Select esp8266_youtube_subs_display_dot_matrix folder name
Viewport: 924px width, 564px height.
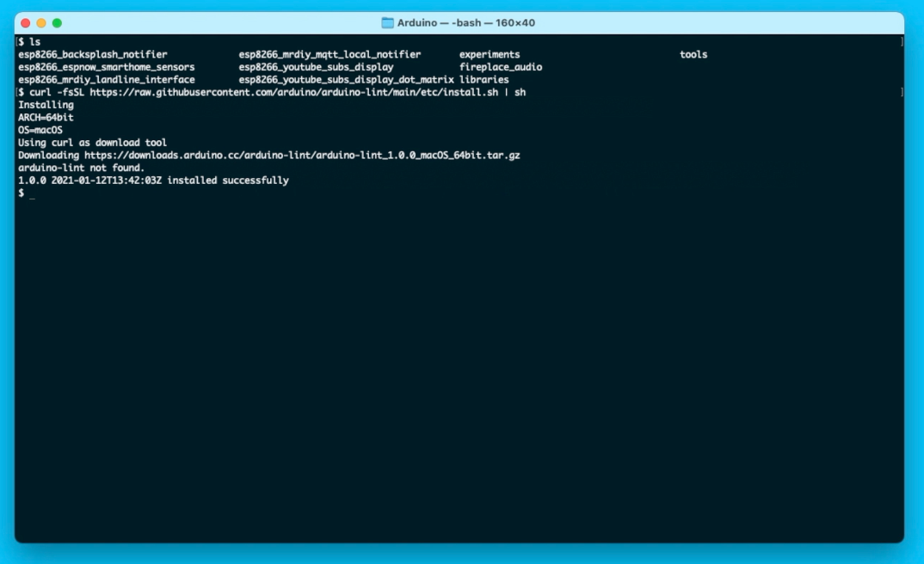click(x=347, y=79)
